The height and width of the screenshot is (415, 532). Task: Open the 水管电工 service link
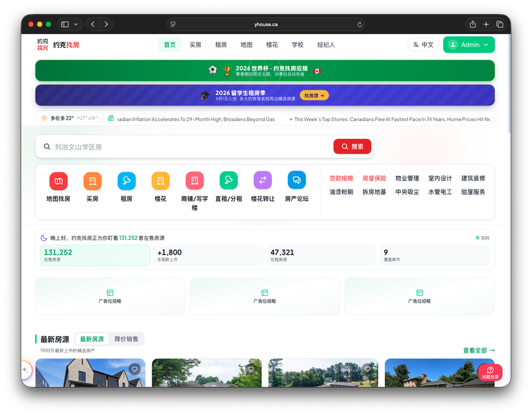[x=440, y=192]
